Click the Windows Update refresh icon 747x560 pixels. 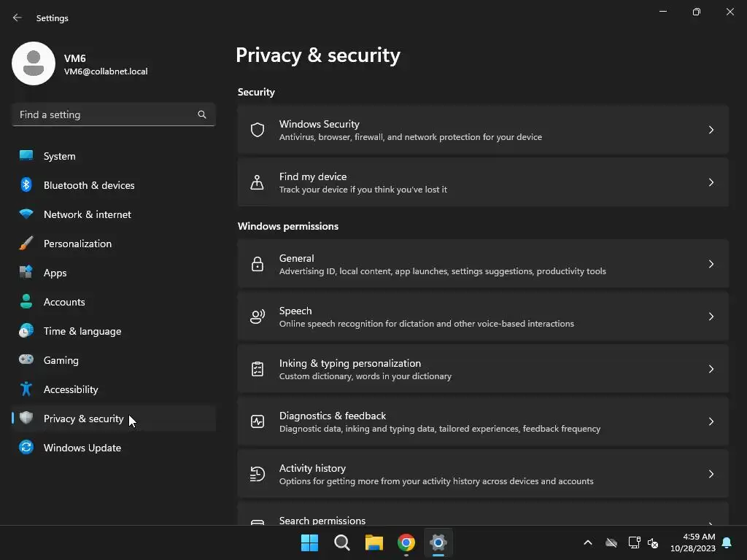click(x=26, y=447)
